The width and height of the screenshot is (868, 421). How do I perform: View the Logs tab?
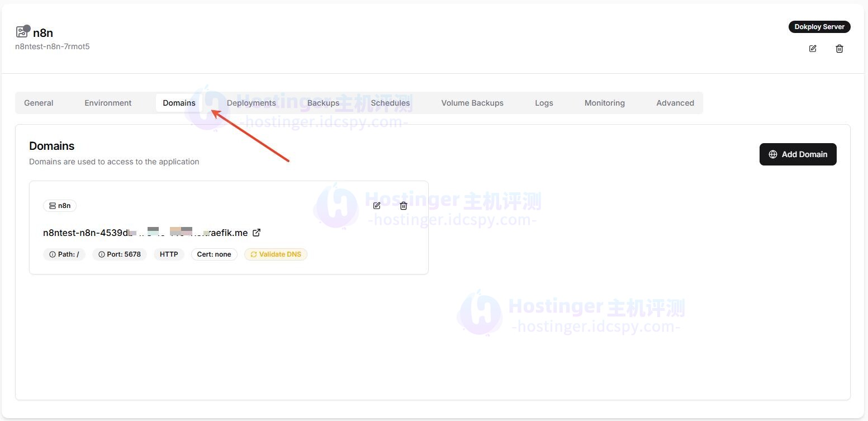point(543,103)
